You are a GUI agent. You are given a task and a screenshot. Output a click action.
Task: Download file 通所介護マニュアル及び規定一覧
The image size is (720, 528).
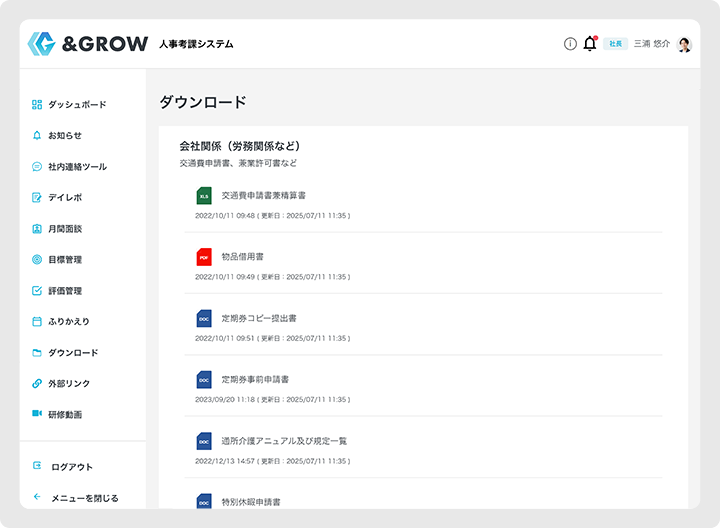(284, 441)
